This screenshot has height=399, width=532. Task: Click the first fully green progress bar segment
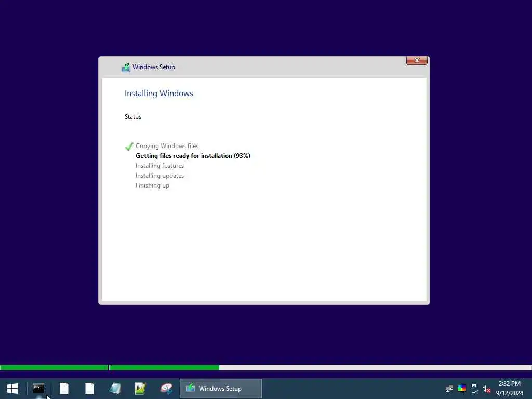[54, 367]
